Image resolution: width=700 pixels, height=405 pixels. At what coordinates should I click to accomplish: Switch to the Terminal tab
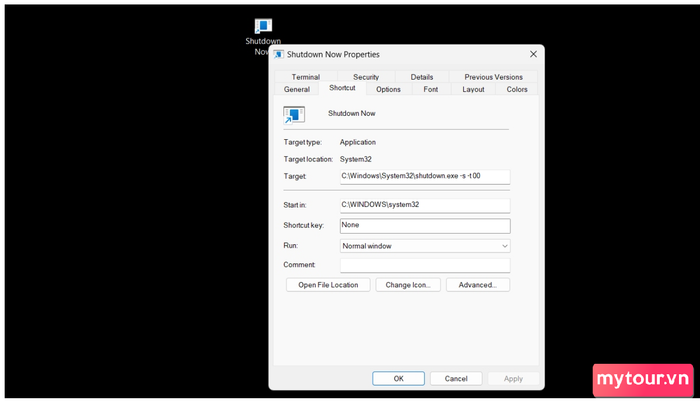coord(306,77)
